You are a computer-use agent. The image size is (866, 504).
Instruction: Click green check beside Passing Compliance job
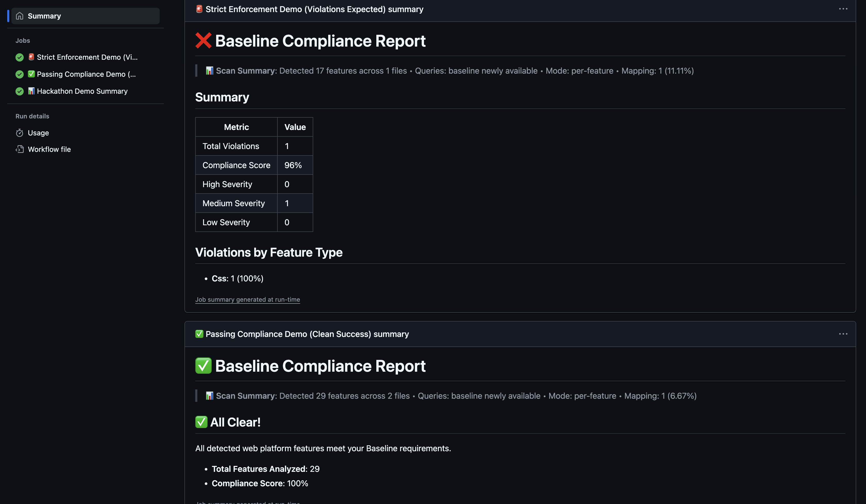20,74
